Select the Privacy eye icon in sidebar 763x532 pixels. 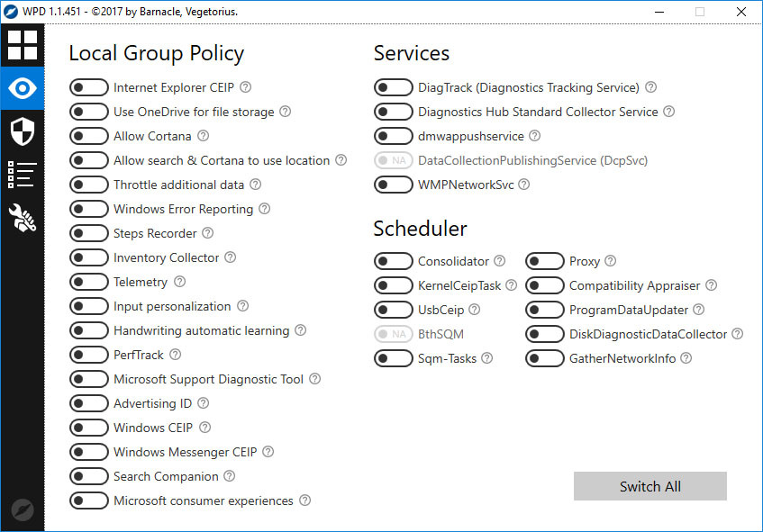[x=22, y=88]
